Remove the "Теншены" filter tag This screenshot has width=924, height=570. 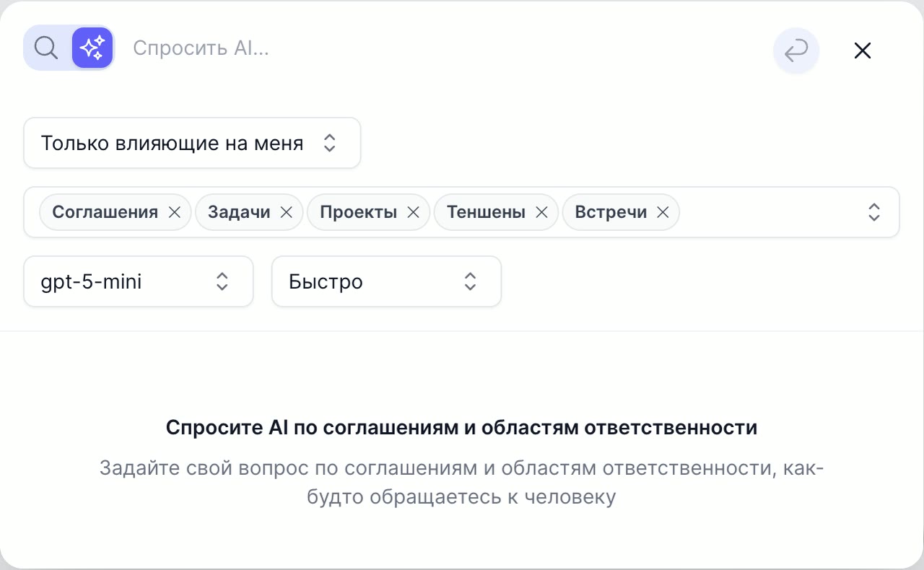(x=541, y=212)
